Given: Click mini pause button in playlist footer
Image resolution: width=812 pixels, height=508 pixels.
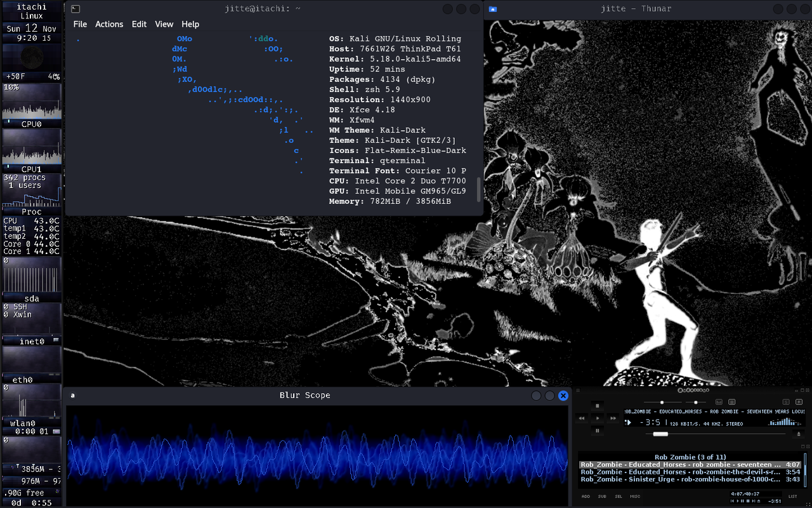Looking at the screenshot, I should tap(742, 501).
